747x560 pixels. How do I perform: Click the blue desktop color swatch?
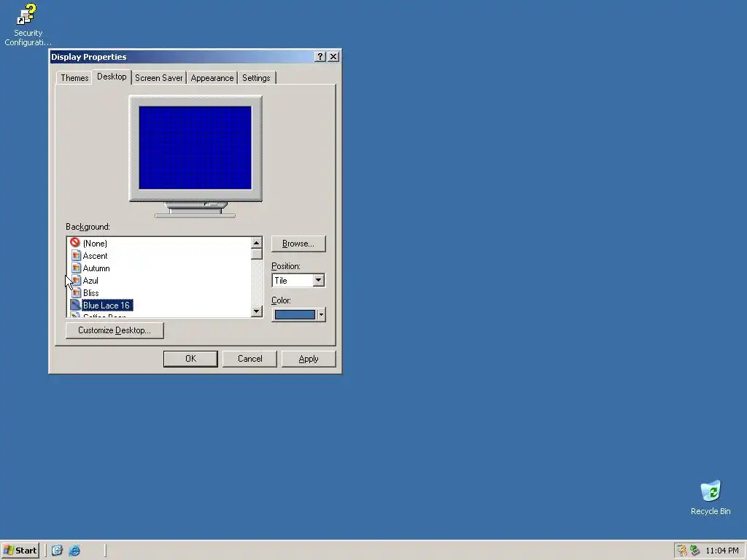pyautogui.click(x=295, y=314)
